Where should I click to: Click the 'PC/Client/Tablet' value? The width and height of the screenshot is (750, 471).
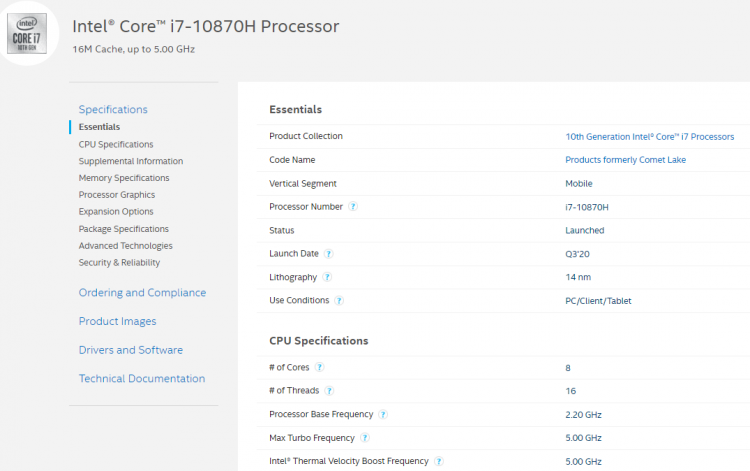click(x=598, y=301)
